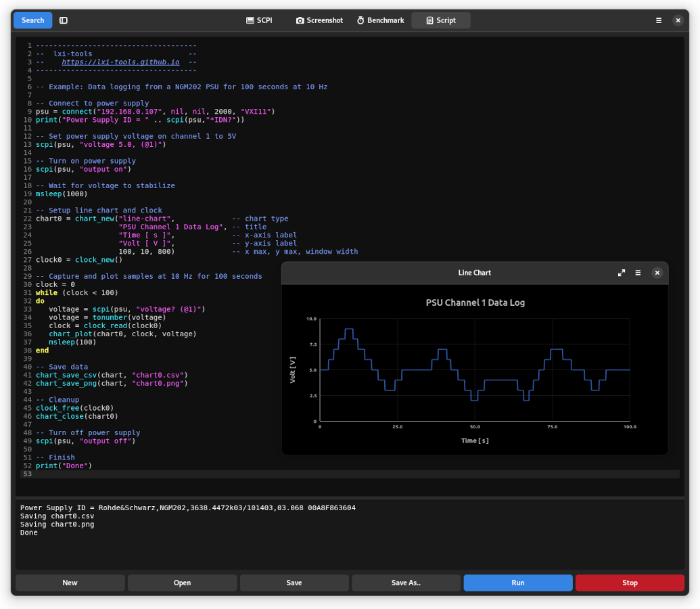Screen dimensions: 700x609
Task: Select the Script tab
Action: tap(440, 20)
